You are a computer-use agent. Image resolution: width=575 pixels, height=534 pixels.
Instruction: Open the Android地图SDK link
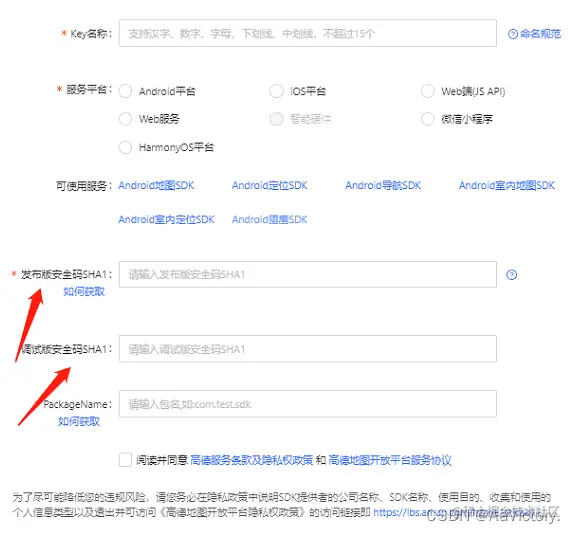click(156, 186)
